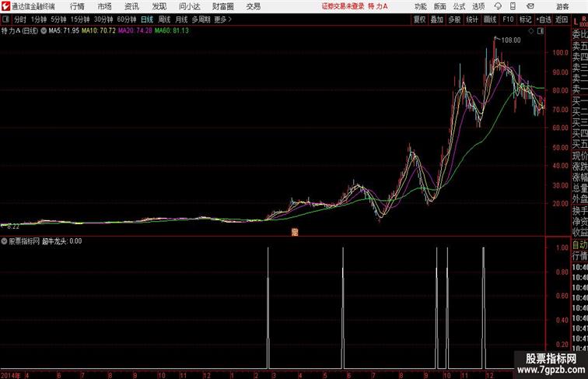588x379 pixels.
Task: Expand the MA indicator settings dropdown arrow
Action: (44, 31)
